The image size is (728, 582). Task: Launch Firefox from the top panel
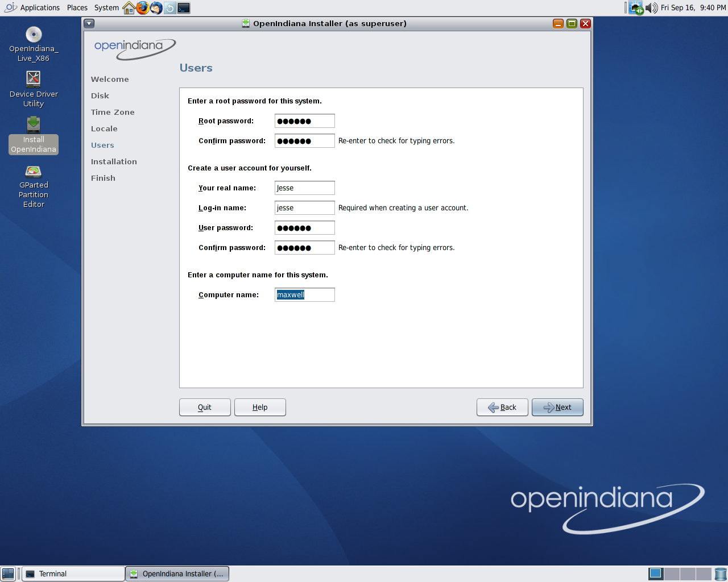(143, 8)
